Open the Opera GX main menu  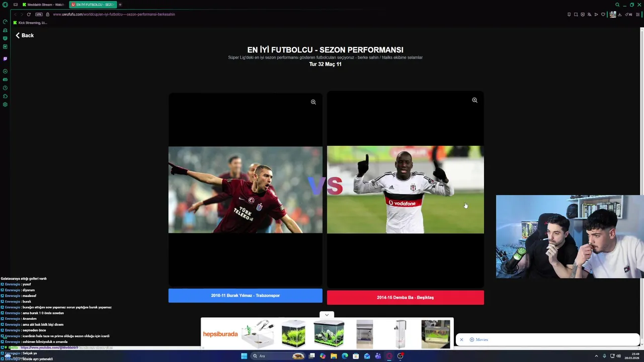pyautogui.click(x=5, y=5)
